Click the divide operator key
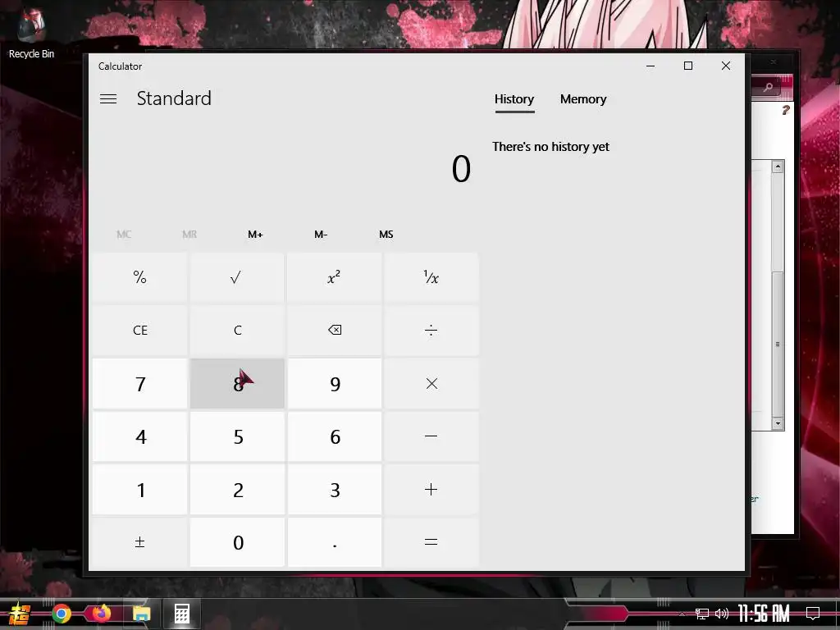Viewport: 840px width, 630px height. click(431, 330)
